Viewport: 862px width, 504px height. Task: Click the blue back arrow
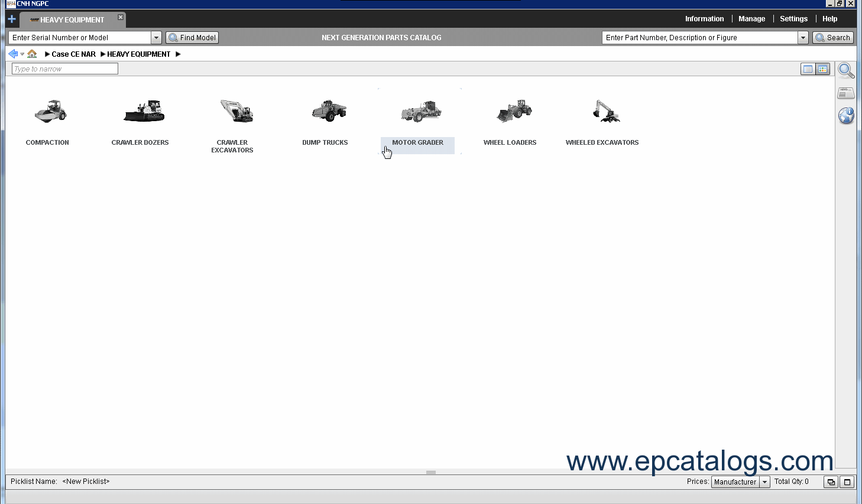point(13,54)
